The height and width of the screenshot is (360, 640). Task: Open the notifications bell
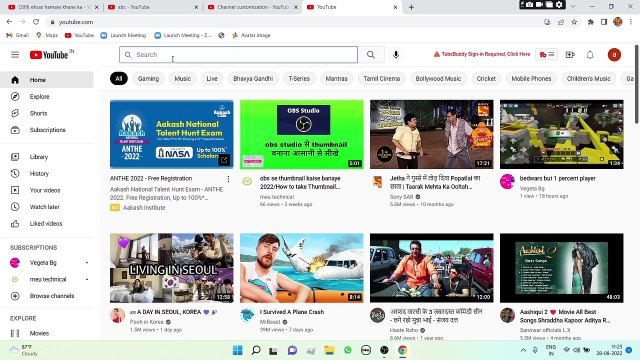(x=590, y=55)
